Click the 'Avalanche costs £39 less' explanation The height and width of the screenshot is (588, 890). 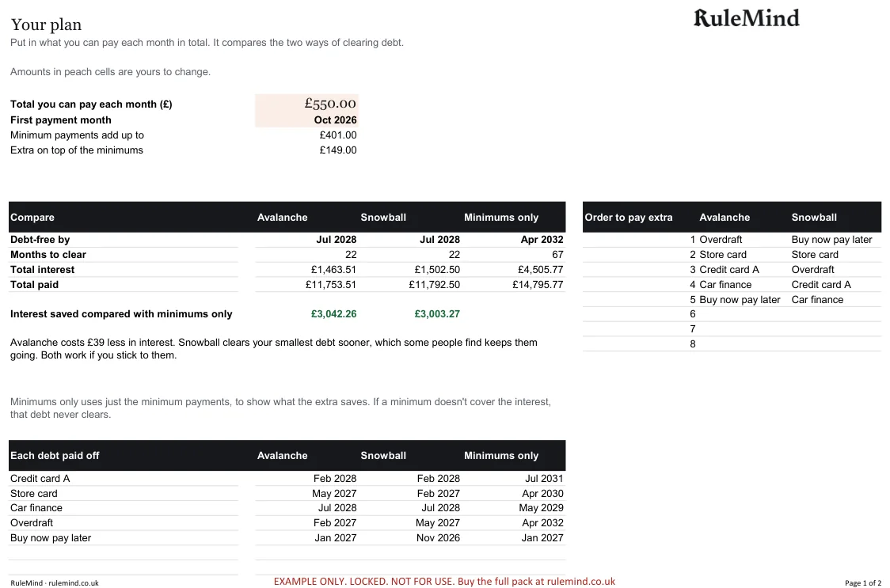274,348
